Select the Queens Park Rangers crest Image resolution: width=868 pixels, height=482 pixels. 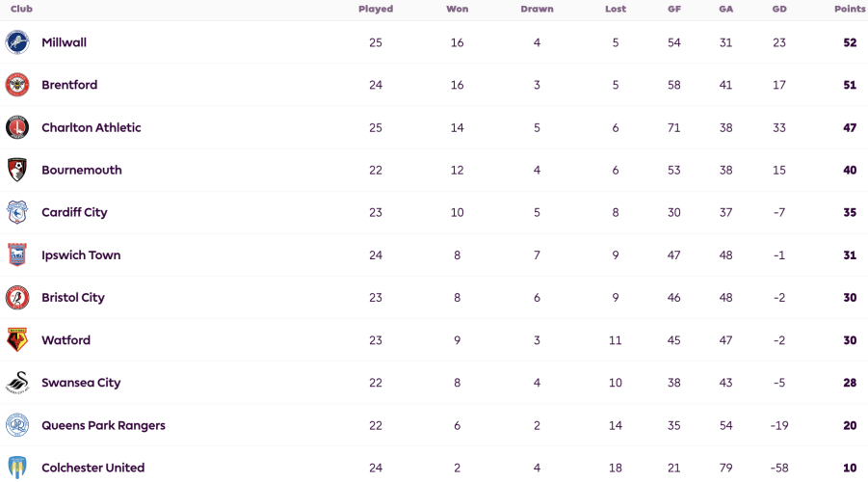coord(17,425)
